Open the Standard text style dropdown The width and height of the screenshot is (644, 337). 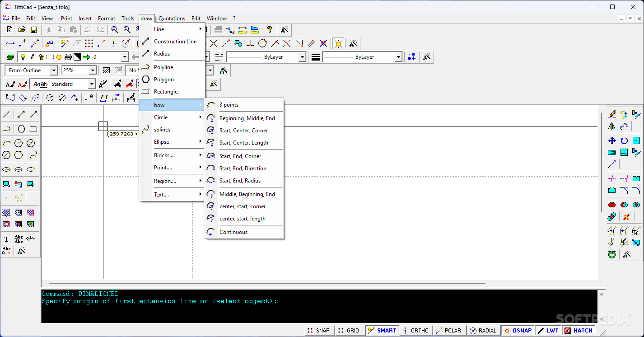[92, 84]
